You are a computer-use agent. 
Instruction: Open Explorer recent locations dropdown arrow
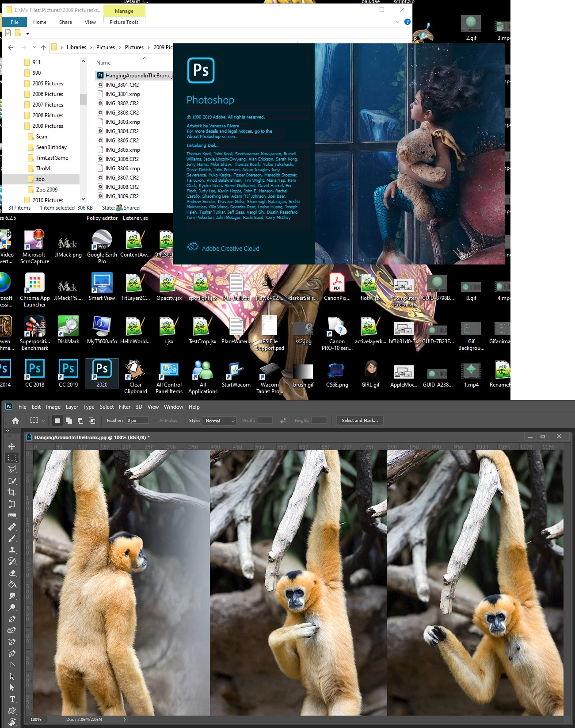pyautogui.click(x=34, y=47)
